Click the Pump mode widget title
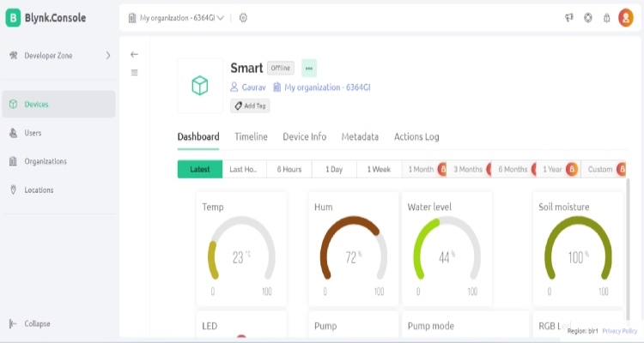 point(430,326)
